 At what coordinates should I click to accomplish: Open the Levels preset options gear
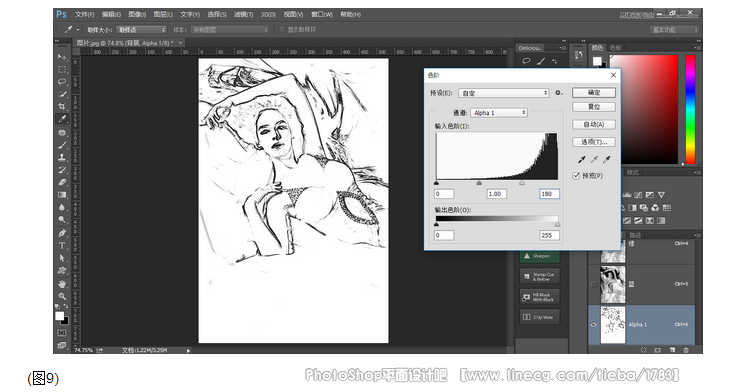pyautogui.click(x=559, y=93)
